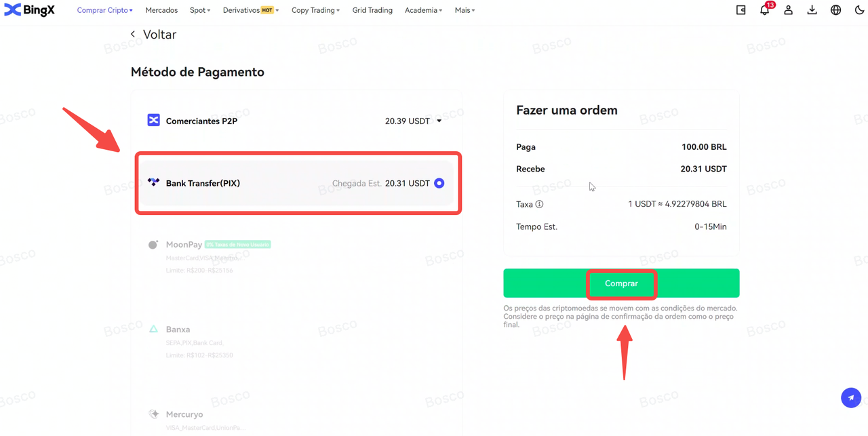Open the Comprar Cripto dropdown menu
868x436 pixels.
click(x=105, y=10)
